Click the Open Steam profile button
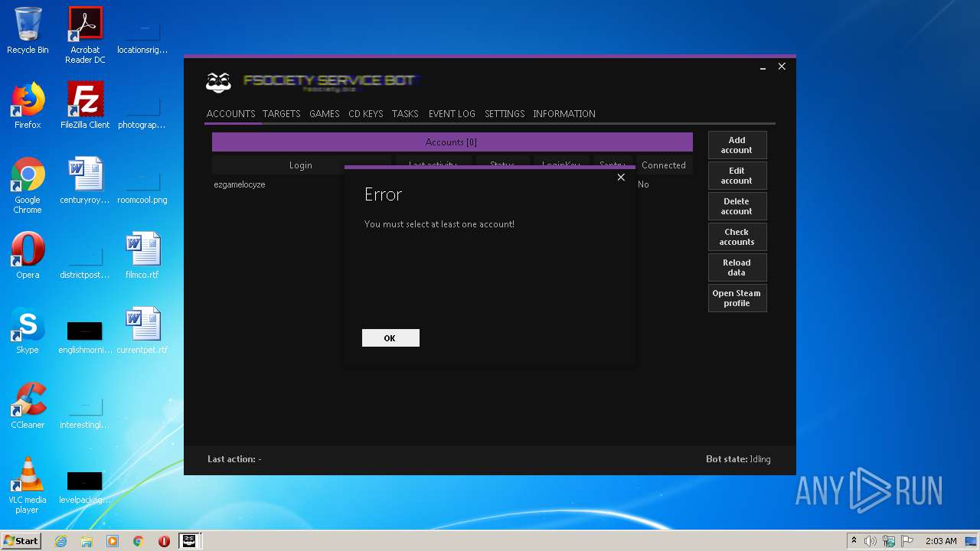Screen dimensions: 980x551 click(x=737, y=298)
